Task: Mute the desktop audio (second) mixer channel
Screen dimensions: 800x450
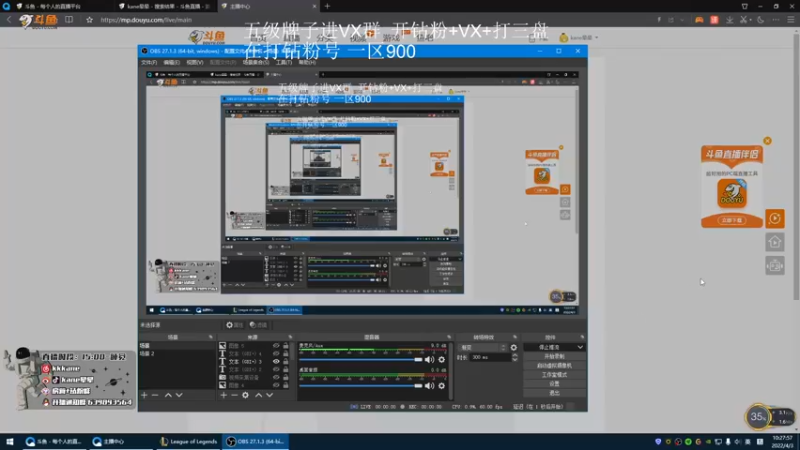Action: pyautogui.click(x=430, y=386)
